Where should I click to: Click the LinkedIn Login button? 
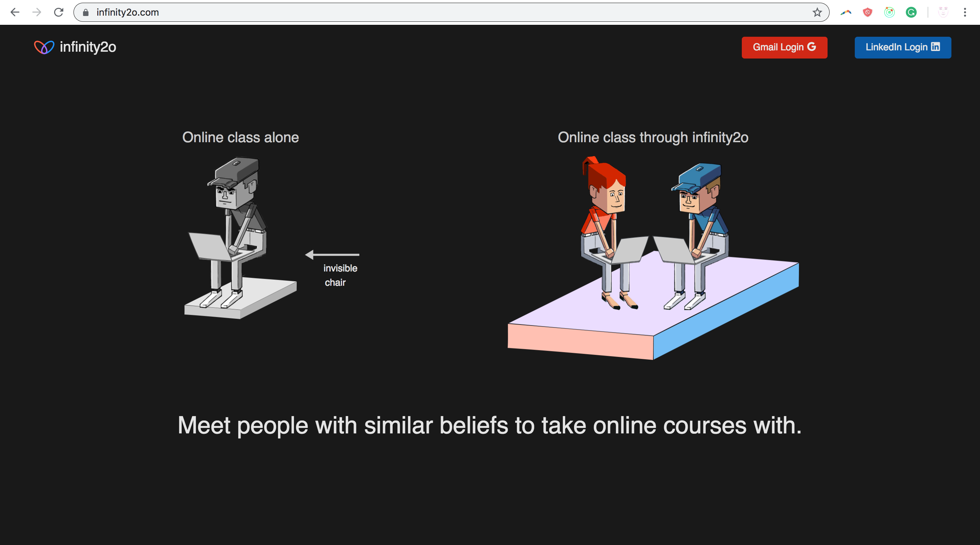[x=903, y=48]
